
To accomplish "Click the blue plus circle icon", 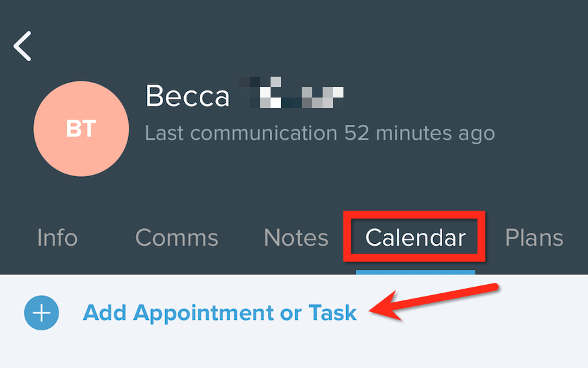I will pos(42,313).
